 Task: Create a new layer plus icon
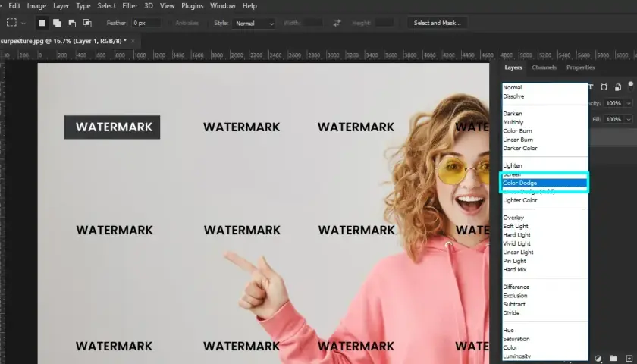point(629,358)
